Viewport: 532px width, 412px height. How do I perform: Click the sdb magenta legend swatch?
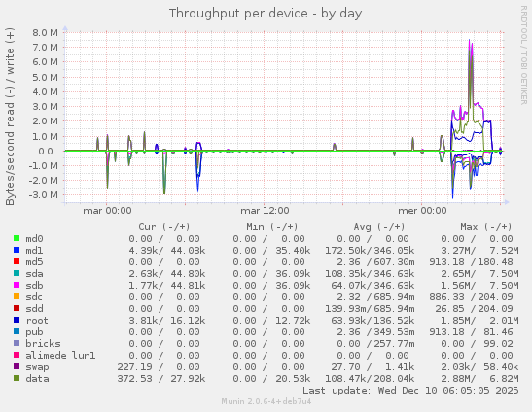tap(17, 285)
